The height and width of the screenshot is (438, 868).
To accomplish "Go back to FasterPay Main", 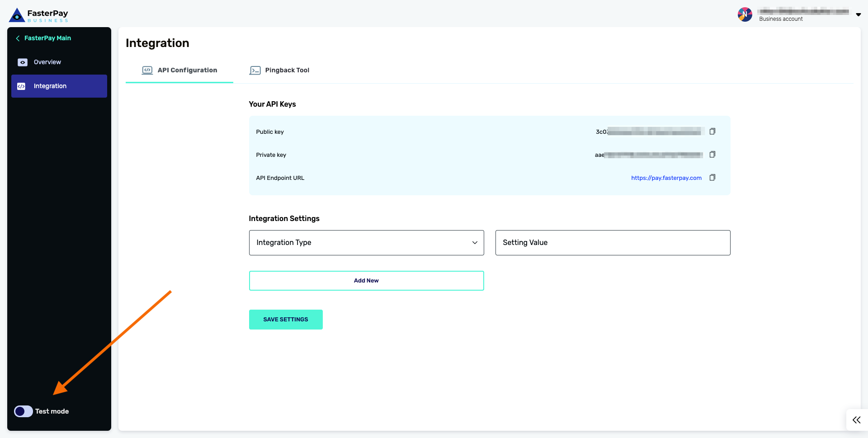I will [x=43, y=38].
